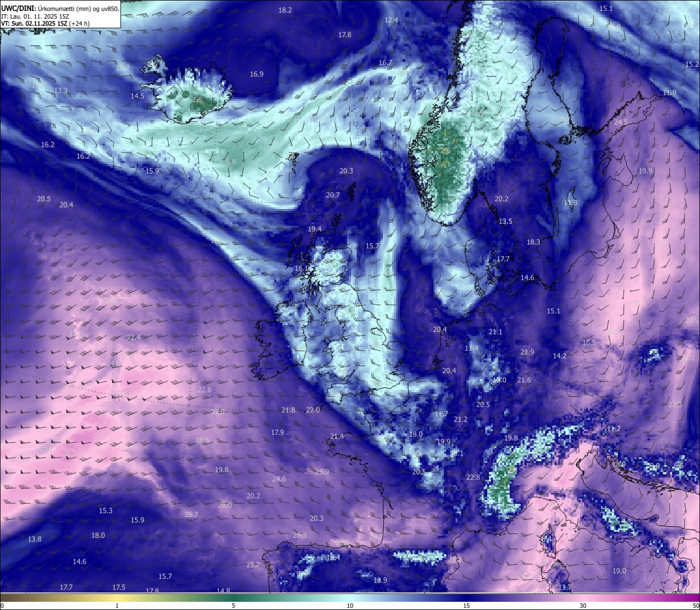Screen dimensions: 700x610
Task: Click the legend label 10
Action: click(350, 606)
